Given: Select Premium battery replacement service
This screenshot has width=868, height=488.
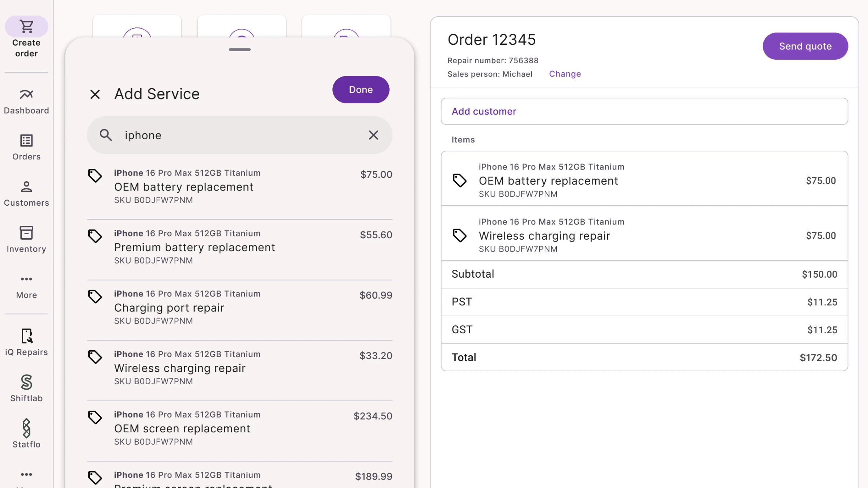Looking at the screenshot, I should coord(239,250).
